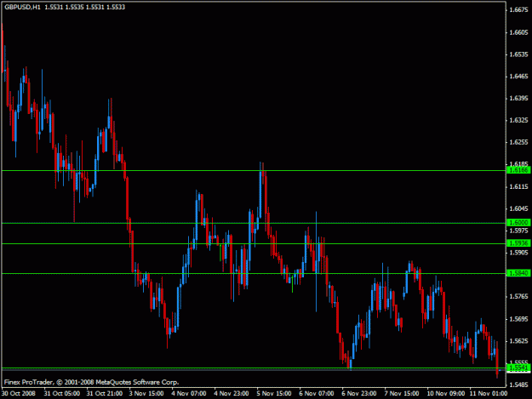532x399 pixels.
Task: Click the 3 Nov 15:00 time label
Action: [x=146, y=394]
